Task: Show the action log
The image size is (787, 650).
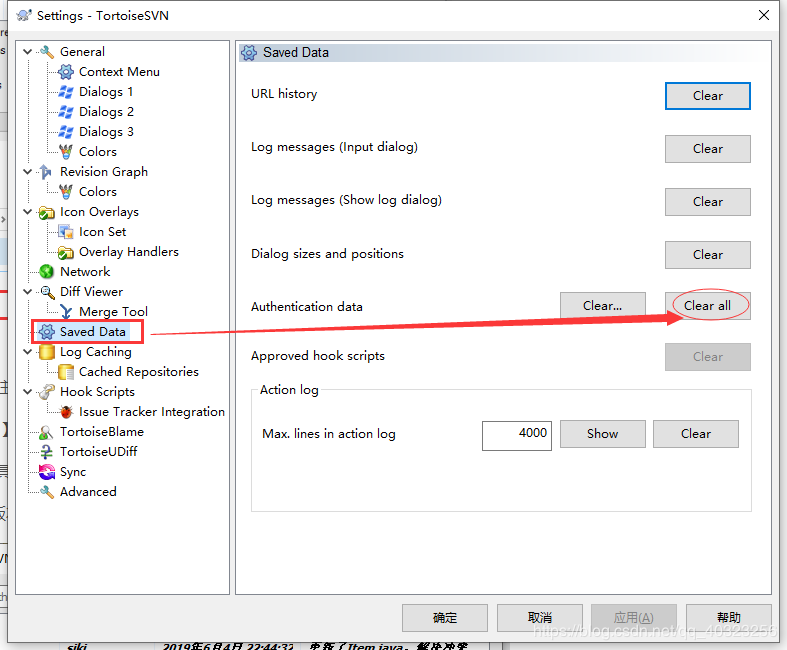Action: tap(603, 434)
